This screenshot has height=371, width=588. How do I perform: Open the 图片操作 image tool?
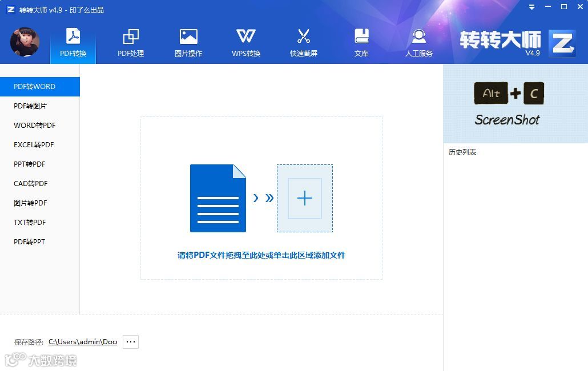[x=188, y=43]
